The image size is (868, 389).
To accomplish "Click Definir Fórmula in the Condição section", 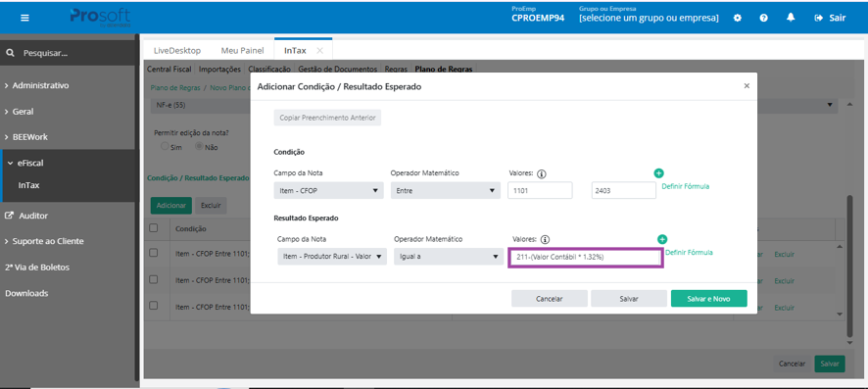I will pos(686,186).
